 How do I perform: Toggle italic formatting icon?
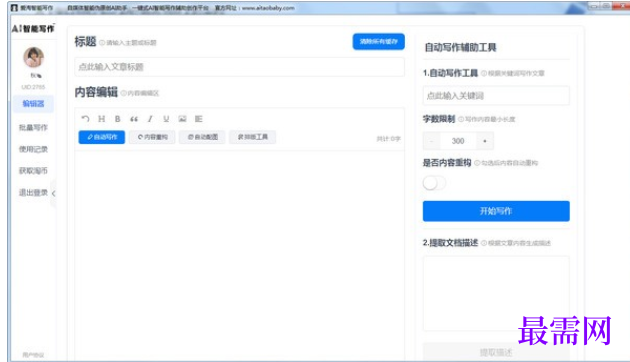(150, 119)
